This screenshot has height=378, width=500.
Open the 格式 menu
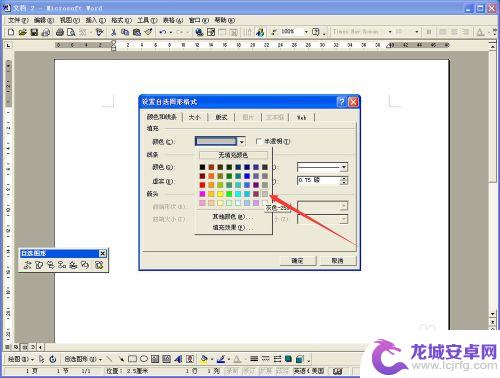[x=121, y=20]
